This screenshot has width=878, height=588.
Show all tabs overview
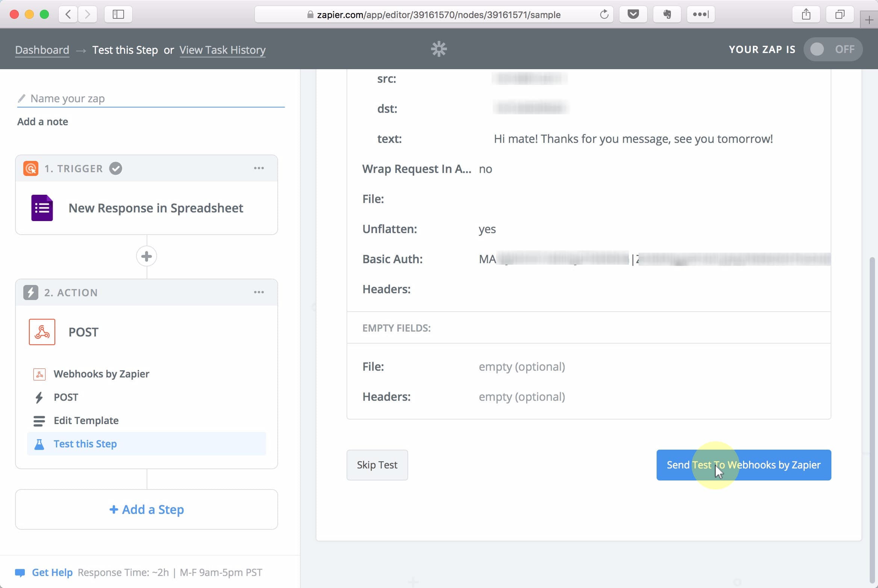840,14
